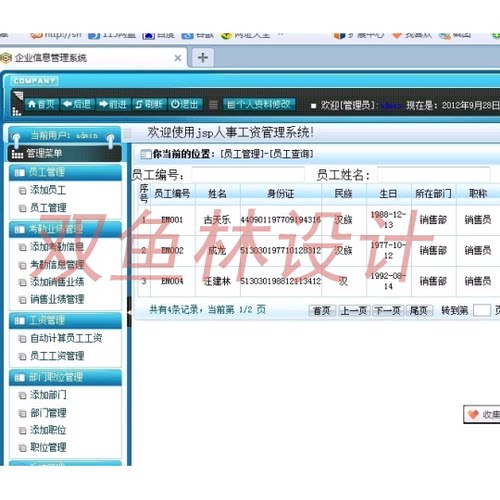The height and width of the screenshot is (500, 500).
Task: Click the 尾页 last page button
Action: pos(419,311)
